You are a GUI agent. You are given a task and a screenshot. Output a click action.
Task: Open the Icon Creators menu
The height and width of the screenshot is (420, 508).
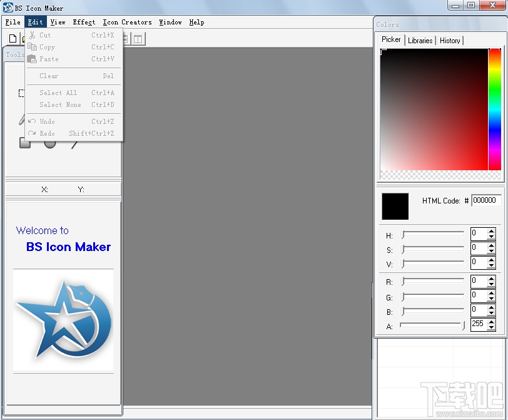click(127, 22)
